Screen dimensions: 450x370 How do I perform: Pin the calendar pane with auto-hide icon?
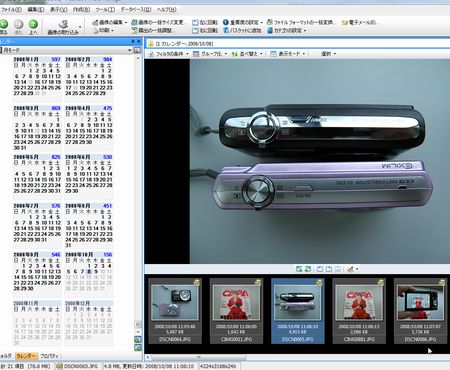point(133,41)
